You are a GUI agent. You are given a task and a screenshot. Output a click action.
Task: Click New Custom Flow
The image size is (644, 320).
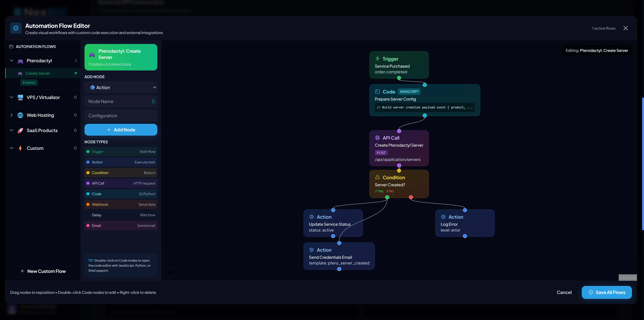tap(42, 271)
